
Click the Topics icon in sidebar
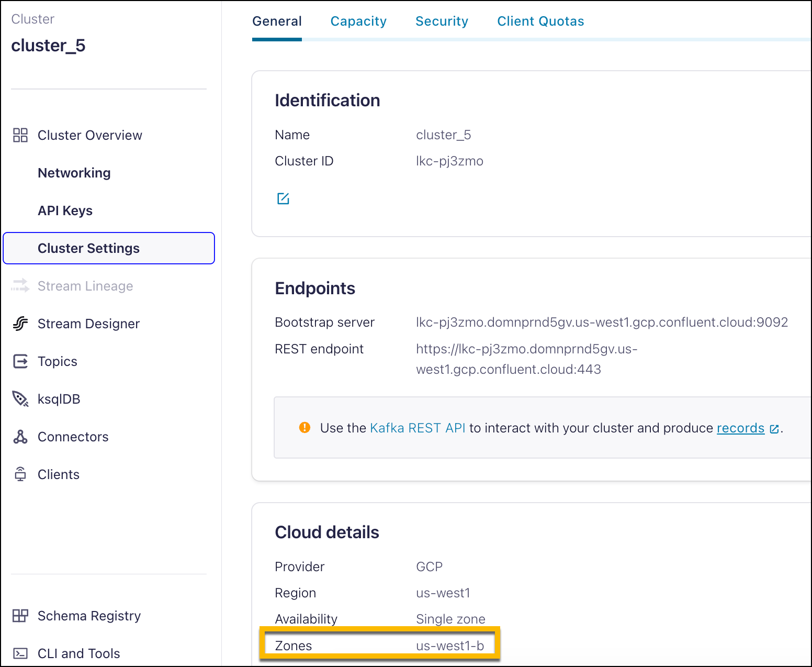pyautogui.click(x=20, y=361)
